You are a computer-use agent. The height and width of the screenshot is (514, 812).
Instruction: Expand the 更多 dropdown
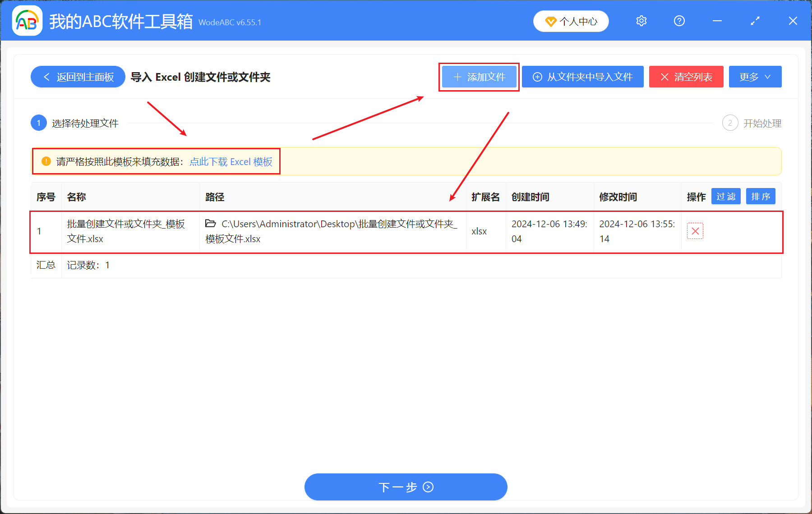[x=755, y=77]
